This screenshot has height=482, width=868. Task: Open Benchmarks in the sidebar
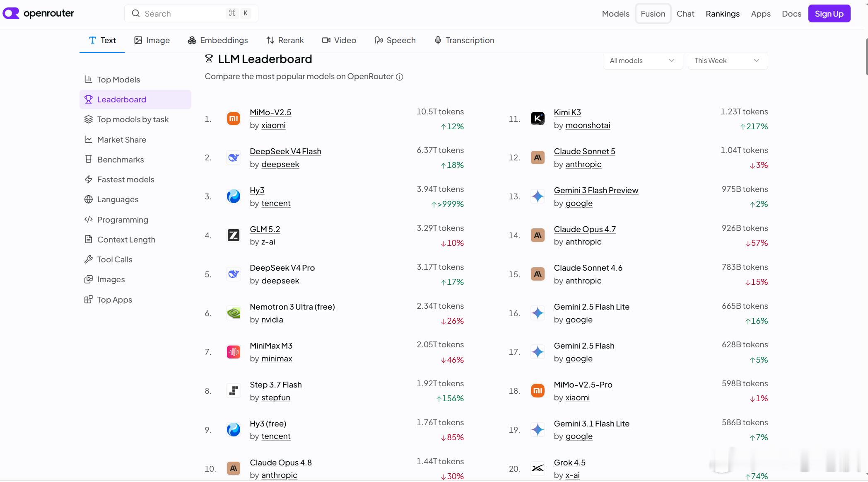(x=135, y=160)
